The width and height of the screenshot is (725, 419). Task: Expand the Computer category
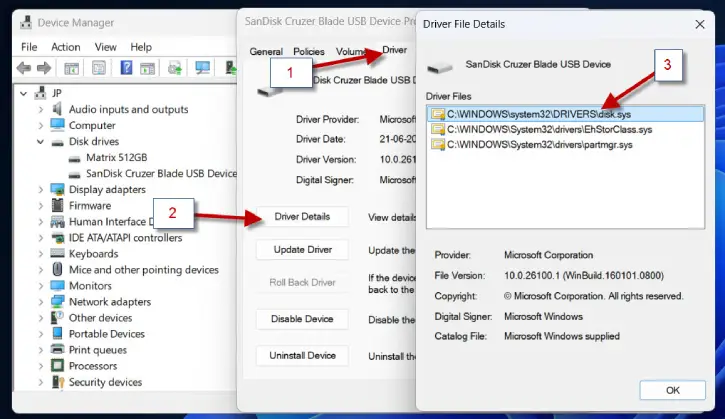tap(41, 125)
